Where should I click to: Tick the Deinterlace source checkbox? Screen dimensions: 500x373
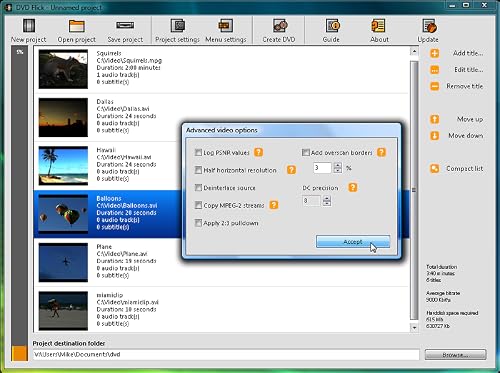coord(198,188)
